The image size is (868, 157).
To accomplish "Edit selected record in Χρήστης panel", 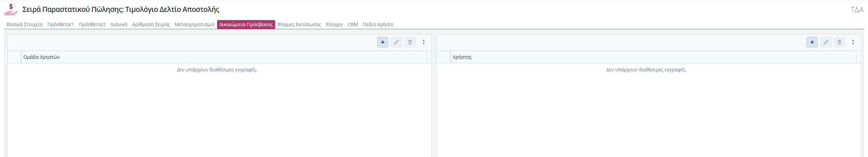I will coord(826,42).
